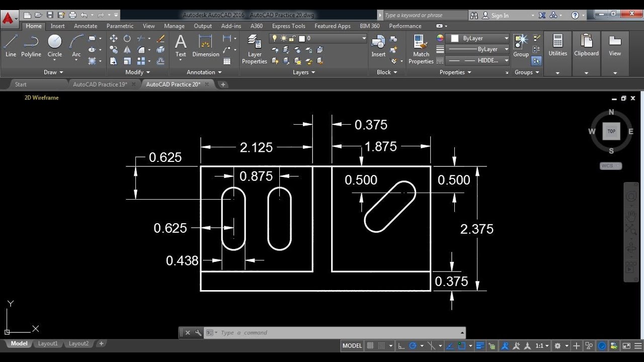
Task: Insert a Table from Annotation panel
Action: pyautogui.click(x=227, y=61)
